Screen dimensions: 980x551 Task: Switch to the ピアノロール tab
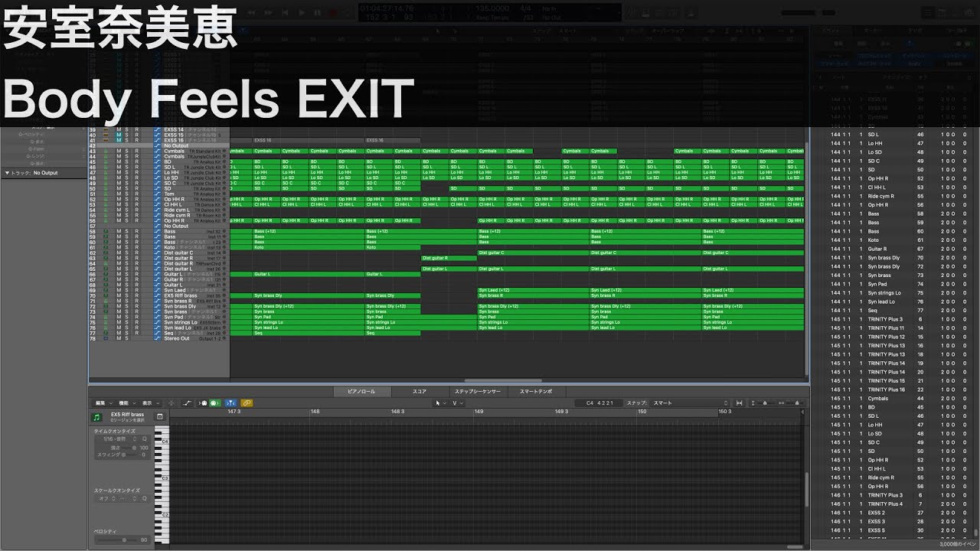(361, 391)
